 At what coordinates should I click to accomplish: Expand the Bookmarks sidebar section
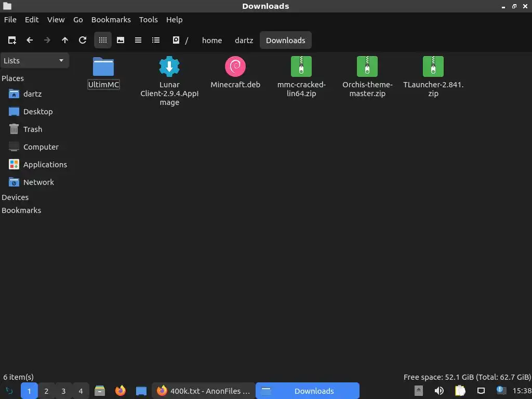tap(21, 210)
